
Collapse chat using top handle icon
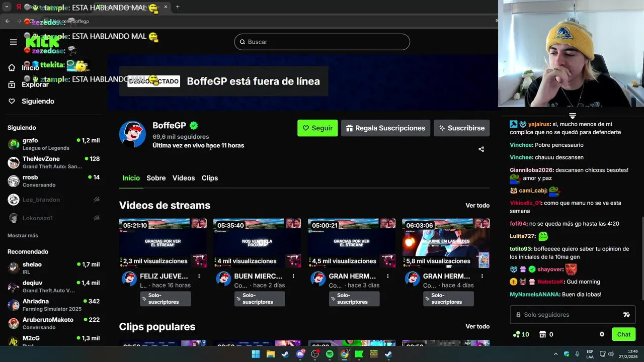573,116
